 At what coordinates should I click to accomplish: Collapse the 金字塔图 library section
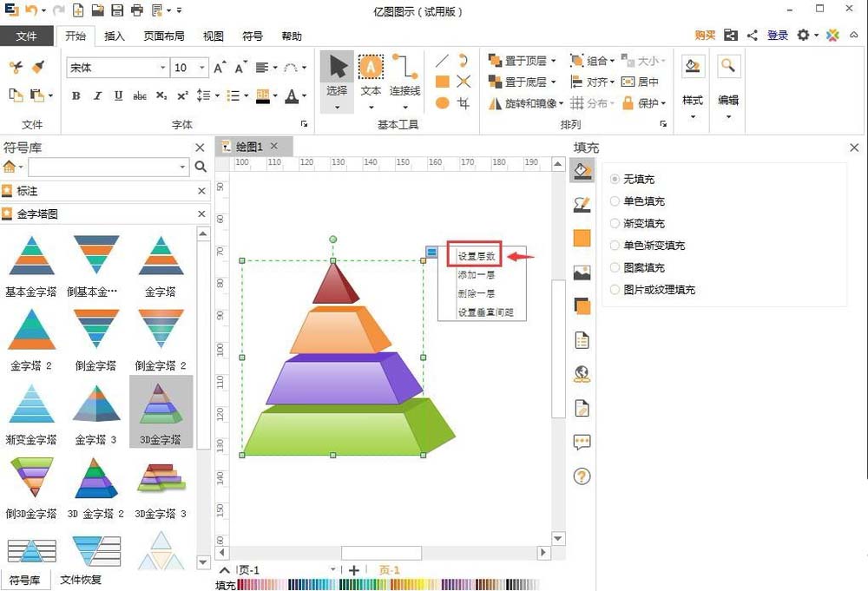coord(200,213)
